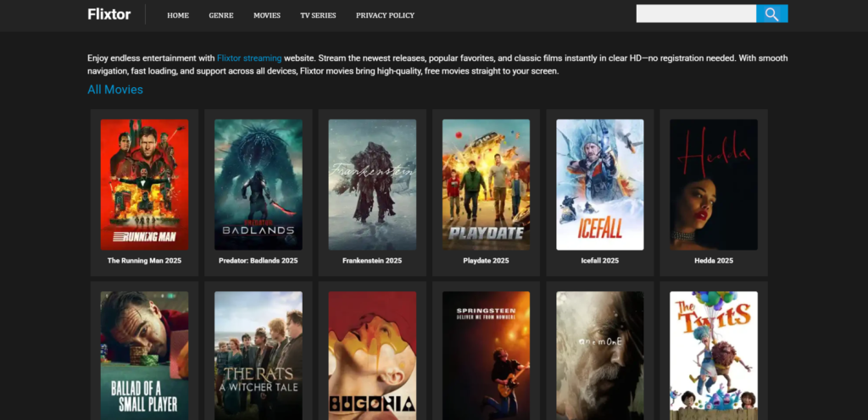Open The Twits poster
This screenshot has height=420, width=868.
[x=714, y=356]
